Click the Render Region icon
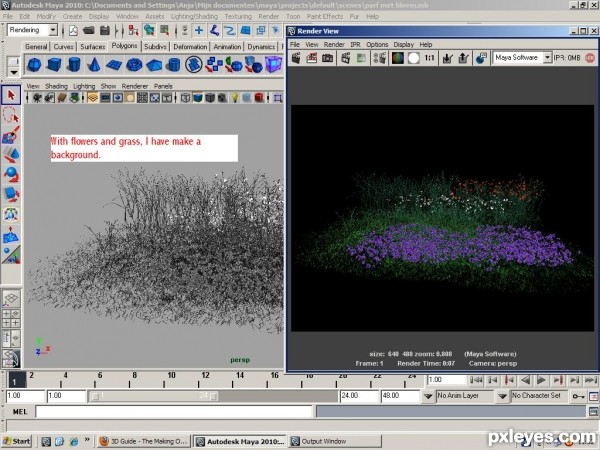This screenshot has height=450, width=600. [311, 58]
